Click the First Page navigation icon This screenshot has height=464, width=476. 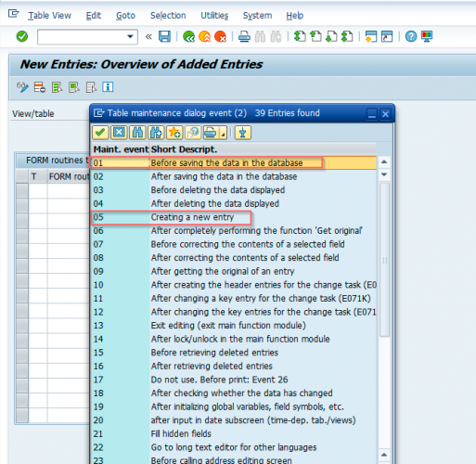point(300,36)
